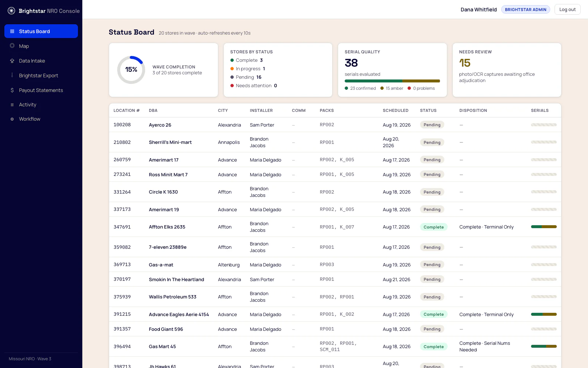Screen dimensions: 588x368
Task: Open Advance Eagles Aerie 4154 store
Action: click(x=179, y=315)
